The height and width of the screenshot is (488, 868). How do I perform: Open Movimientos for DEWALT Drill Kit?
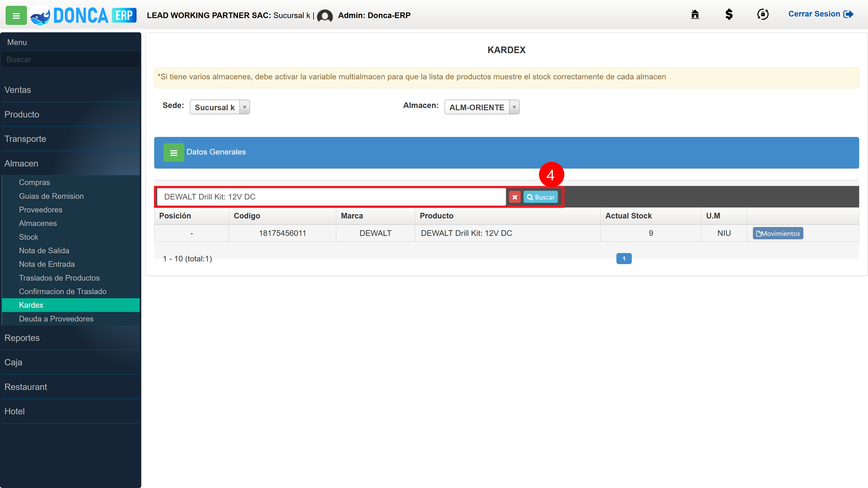778,233
